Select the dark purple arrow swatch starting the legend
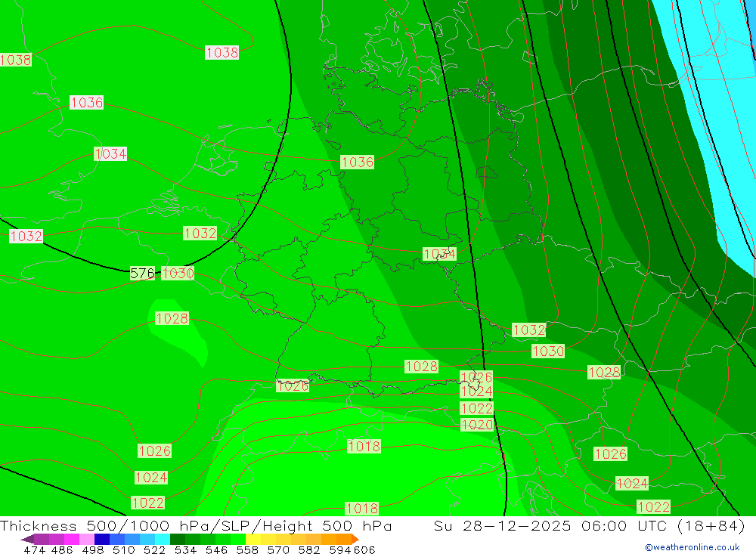 coord(27,539)
